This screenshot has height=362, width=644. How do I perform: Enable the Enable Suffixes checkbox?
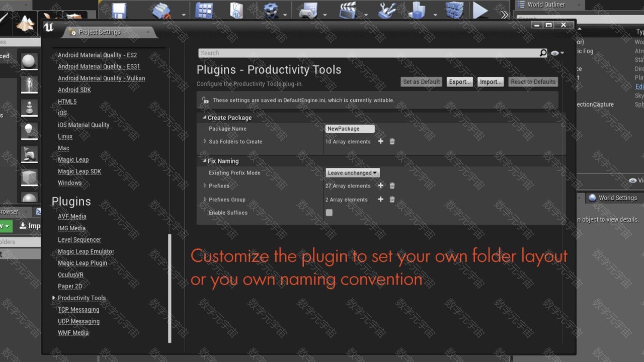[x=329, y=213]
